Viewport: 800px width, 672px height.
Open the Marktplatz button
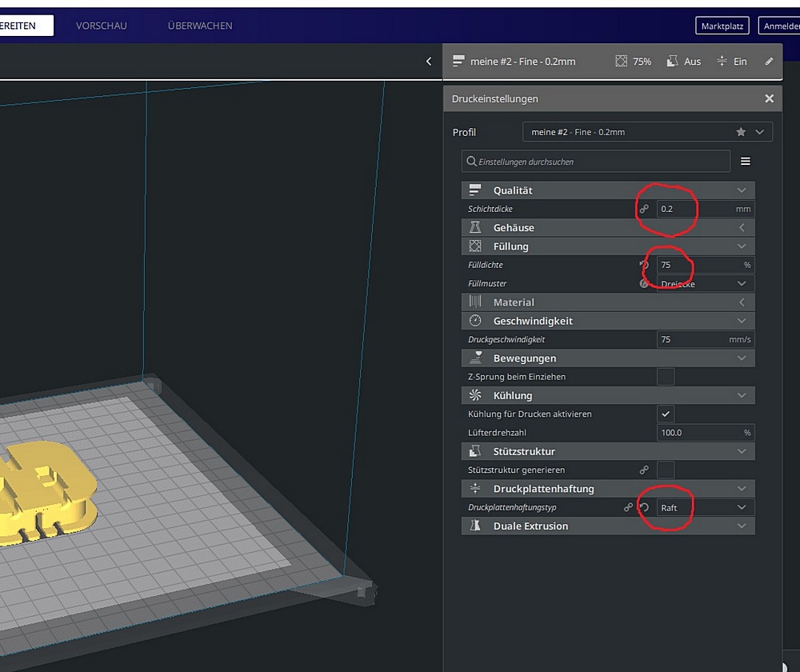tap(722, 26)
